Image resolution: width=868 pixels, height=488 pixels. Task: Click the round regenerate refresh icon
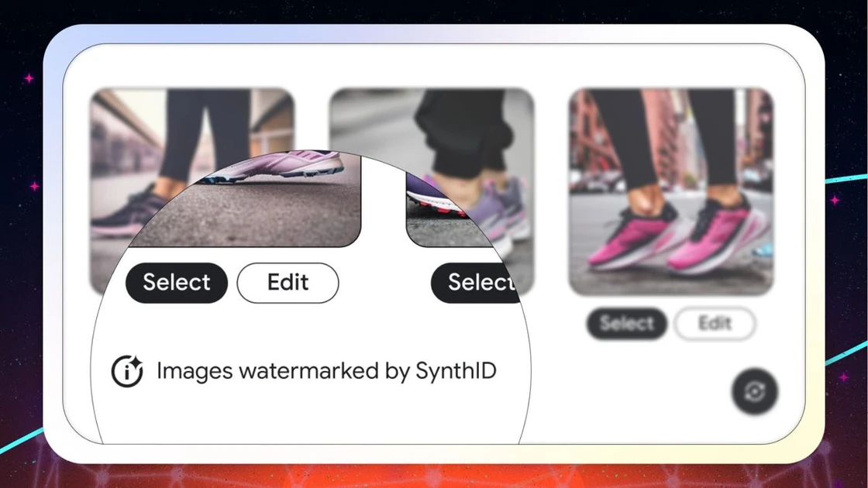(755, 392)
